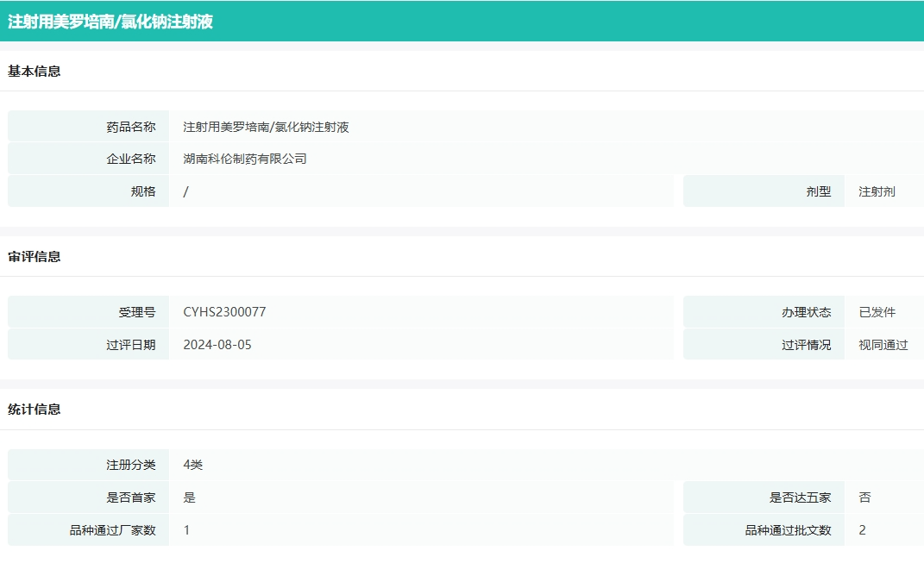Select company name 湖南科伦制药有限公司
Image resolution: width=924 pixels, height=563 pixels.
click(244, 159)
